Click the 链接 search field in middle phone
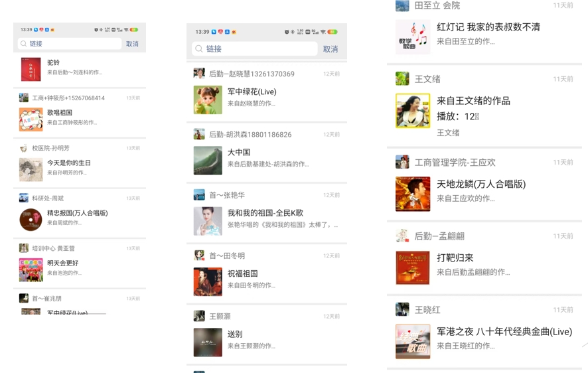588x373 pixels. [255, 48]
